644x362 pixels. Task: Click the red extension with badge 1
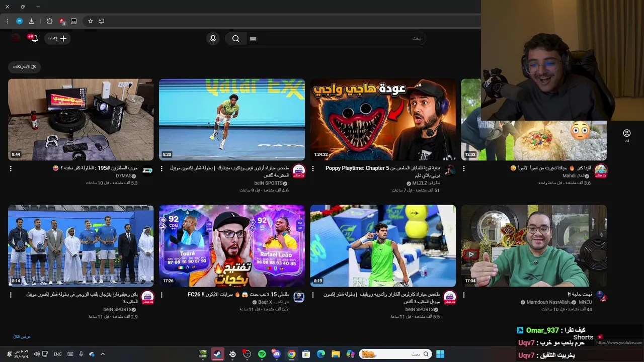click(62, 21)
